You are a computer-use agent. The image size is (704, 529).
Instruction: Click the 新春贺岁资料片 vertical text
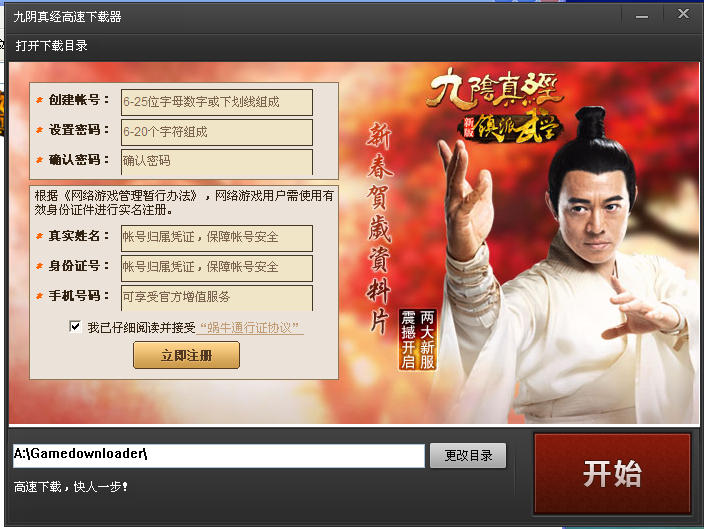pyautogui.click(x=379, y=228)
